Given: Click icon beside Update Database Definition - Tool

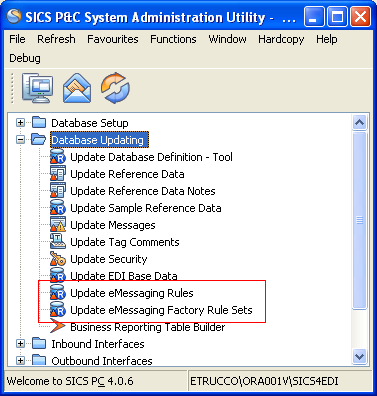Looking at the screenshot, I should pos(58,156).
